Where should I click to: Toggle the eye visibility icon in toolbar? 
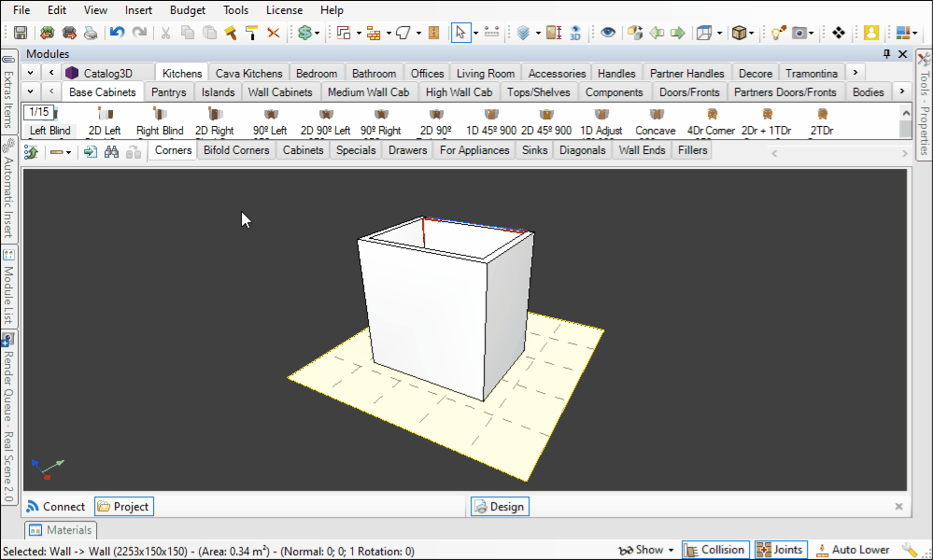point(608,33)
